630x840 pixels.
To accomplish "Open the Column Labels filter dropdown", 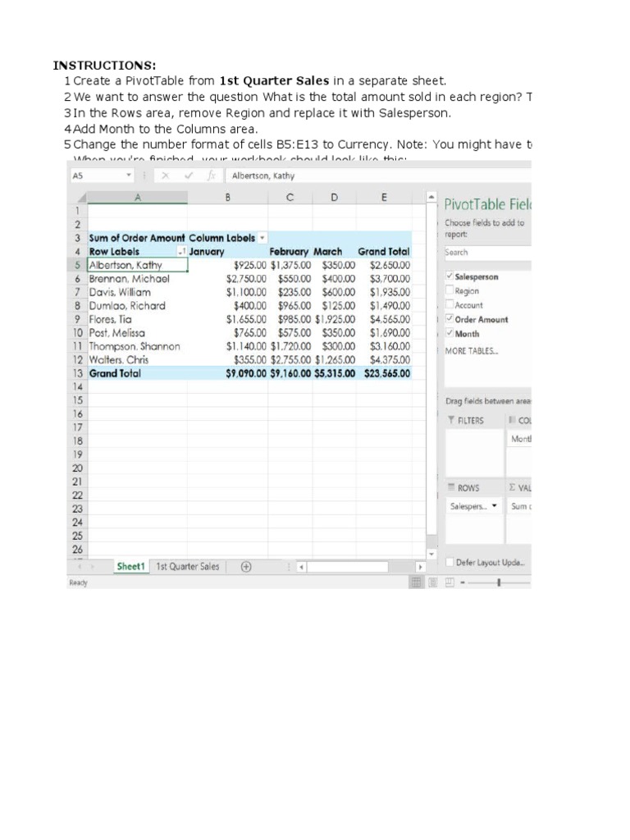I will tap(262, 238).
